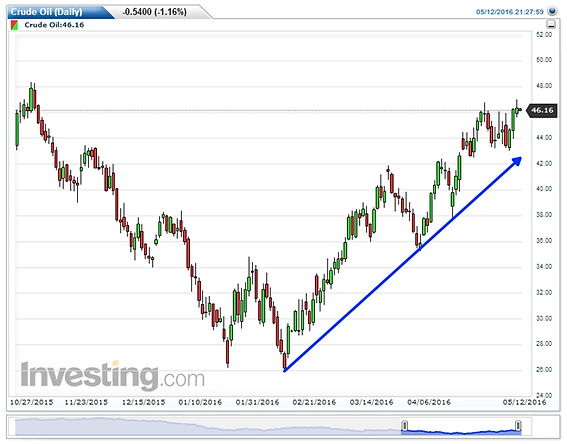Click the 30.00 price axis label

(544, 318)
